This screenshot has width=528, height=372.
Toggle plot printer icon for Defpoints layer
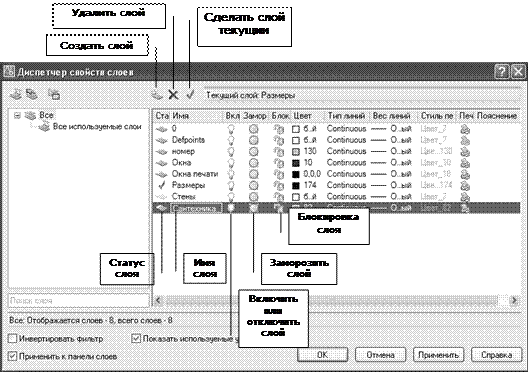click(x=465, y=140)
